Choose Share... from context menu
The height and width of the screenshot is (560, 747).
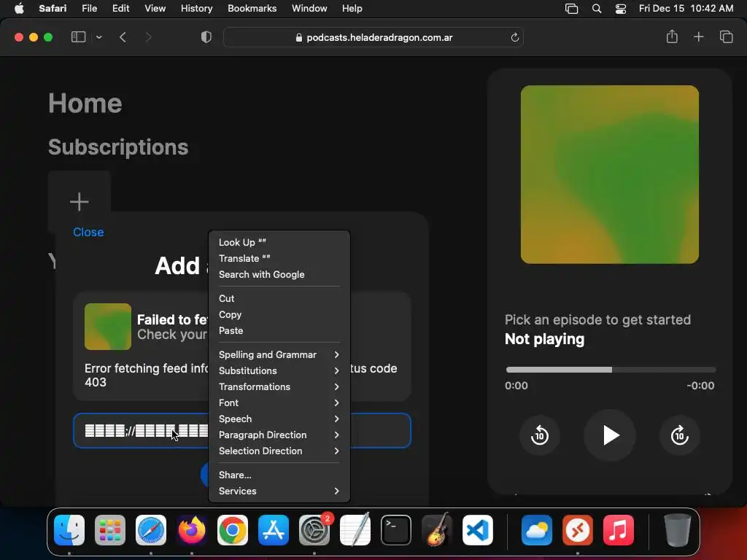pos(279,475)
